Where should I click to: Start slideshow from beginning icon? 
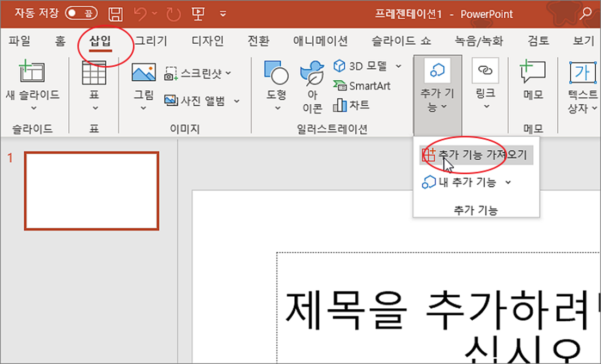(x=198, y=14)
